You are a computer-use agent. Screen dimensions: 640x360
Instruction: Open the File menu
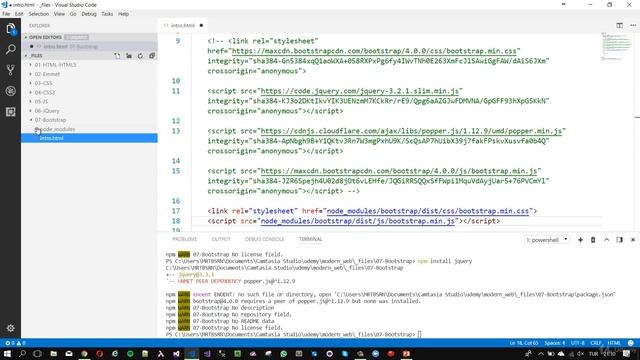coord(6,14)
